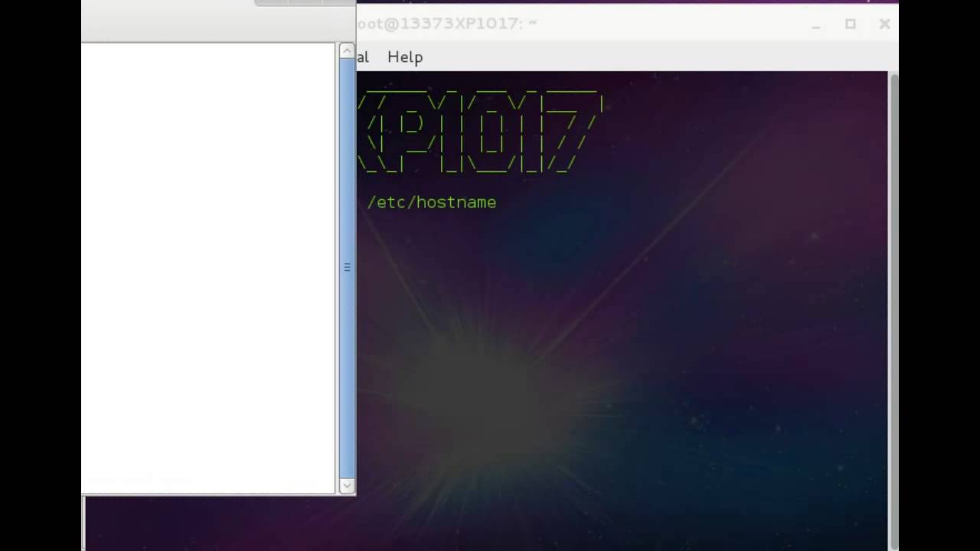
Task: Click the scroll-up arrow of left panel
Action: point(347,51)
